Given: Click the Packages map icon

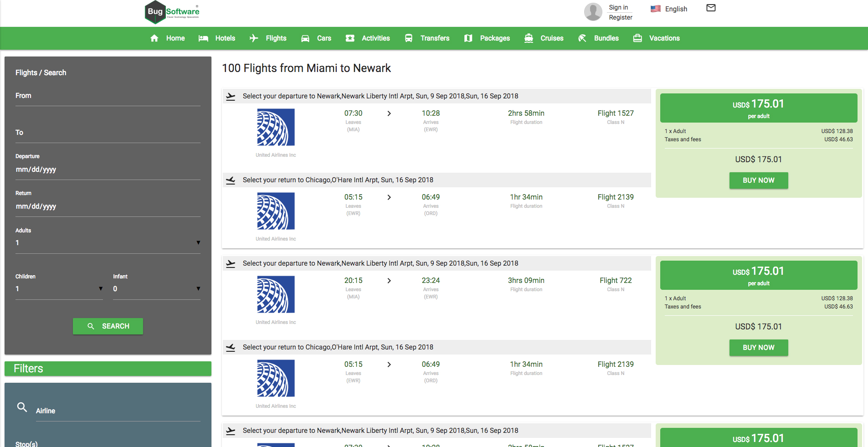Looking at the screenshot, I should click(468, 38).
